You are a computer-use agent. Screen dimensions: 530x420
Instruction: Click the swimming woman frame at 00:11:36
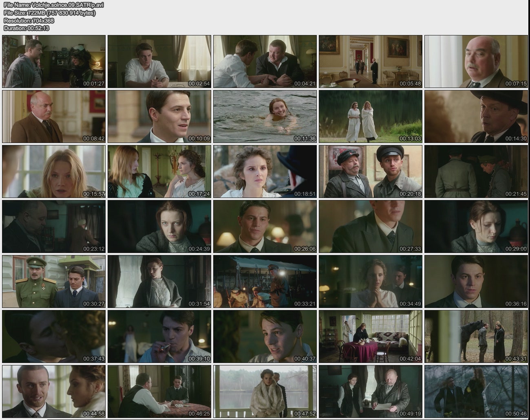coord(265,116)
